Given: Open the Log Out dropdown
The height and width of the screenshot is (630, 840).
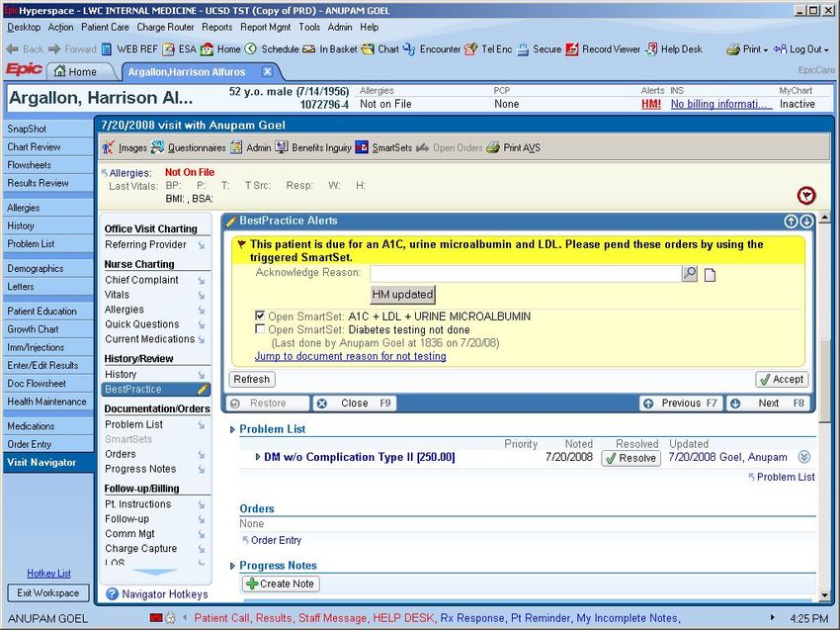Looking at the screenshot, I should pos(801,49).
